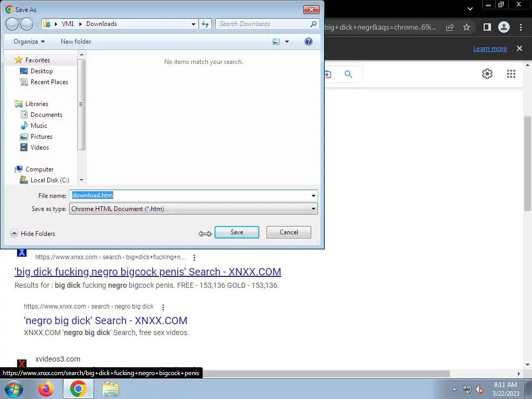Expand the view options dropdown arrow

pyautogui.click(x=287, y=42)
